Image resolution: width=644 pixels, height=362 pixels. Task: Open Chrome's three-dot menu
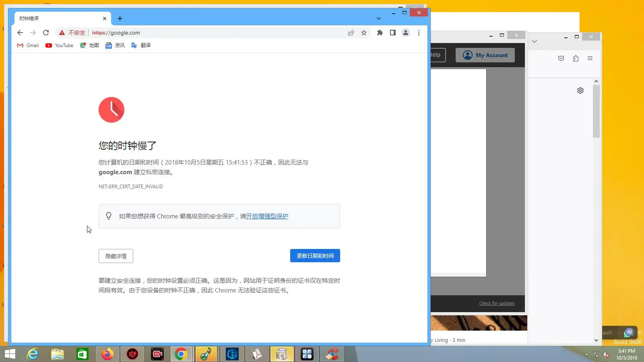coord(419,33)
